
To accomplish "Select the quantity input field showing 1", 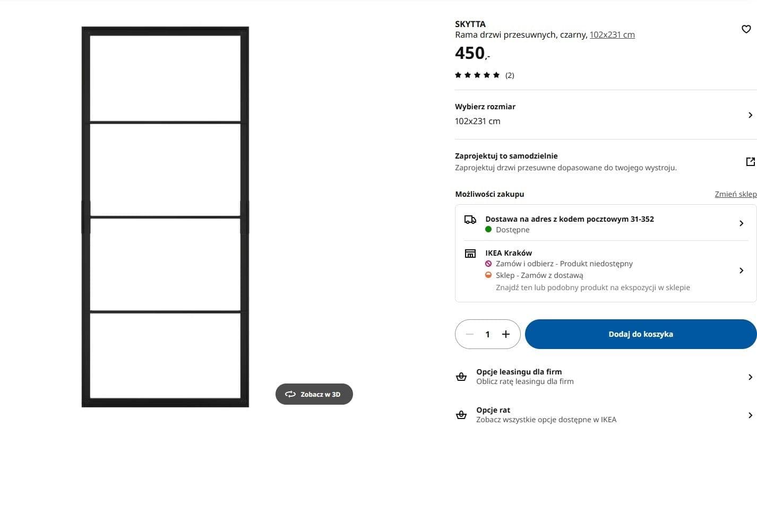I will click(487, 334).
